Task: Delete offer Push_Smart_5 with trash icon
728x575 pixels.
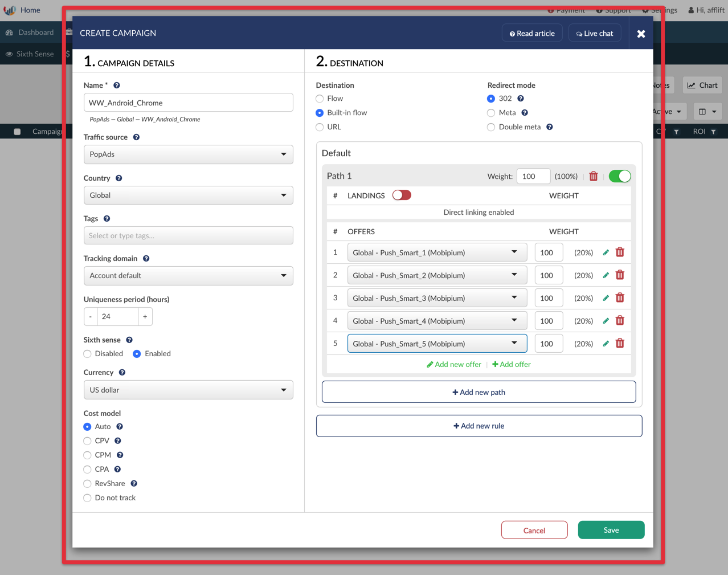Action: pos(620,344)
